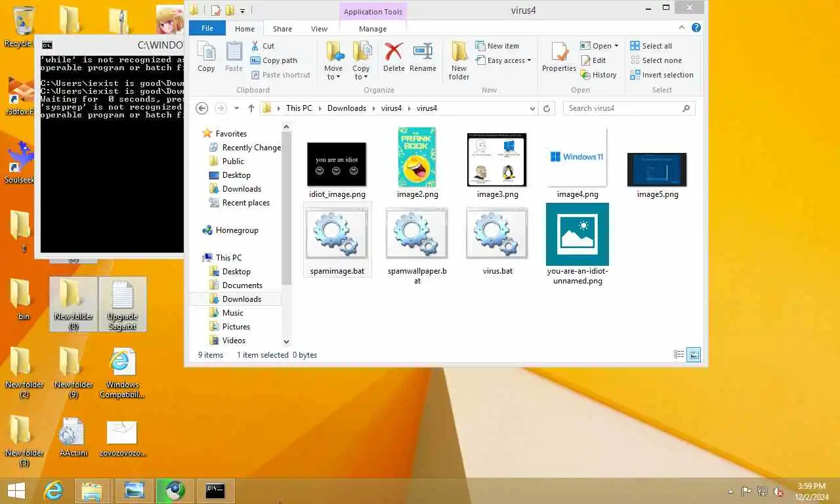The image size is (840, 504).
Task: Open the New item dropdown
Action: (x=497, y=46)
